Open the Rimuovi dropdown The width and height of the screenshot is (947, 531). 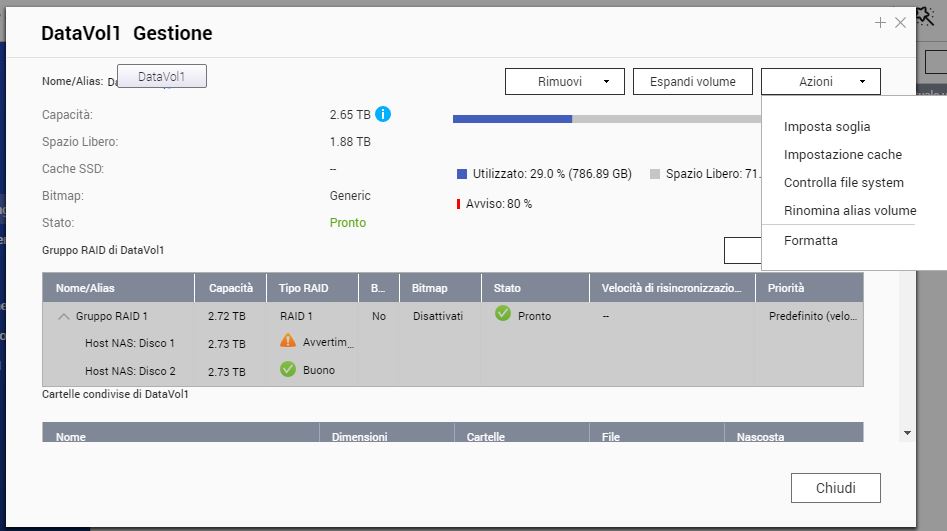[564, 82]
